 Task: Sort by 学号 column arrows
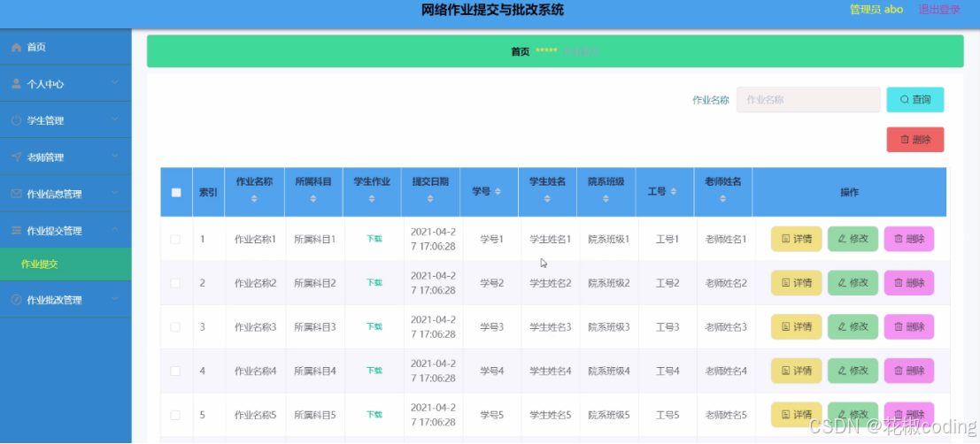pos(498,192)
